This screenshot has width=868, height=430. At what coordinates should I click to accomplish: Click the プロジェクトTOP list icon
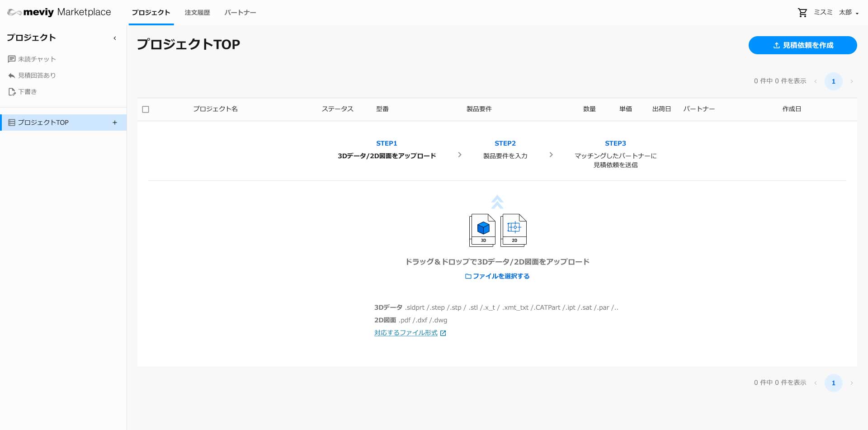(x=12, y=123)
